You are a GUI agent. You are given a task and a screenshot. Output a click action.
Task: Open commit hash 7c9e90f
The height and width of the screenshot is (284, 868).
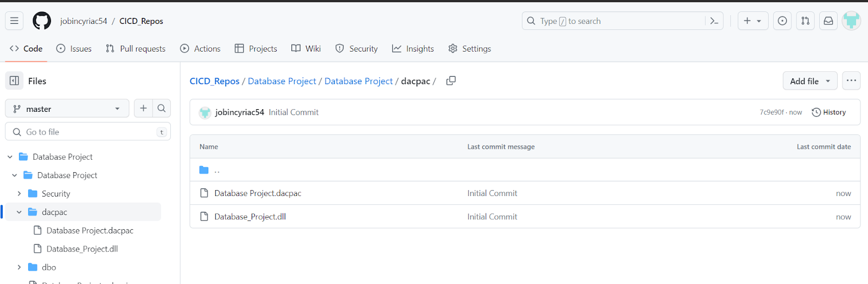[771, 112]
